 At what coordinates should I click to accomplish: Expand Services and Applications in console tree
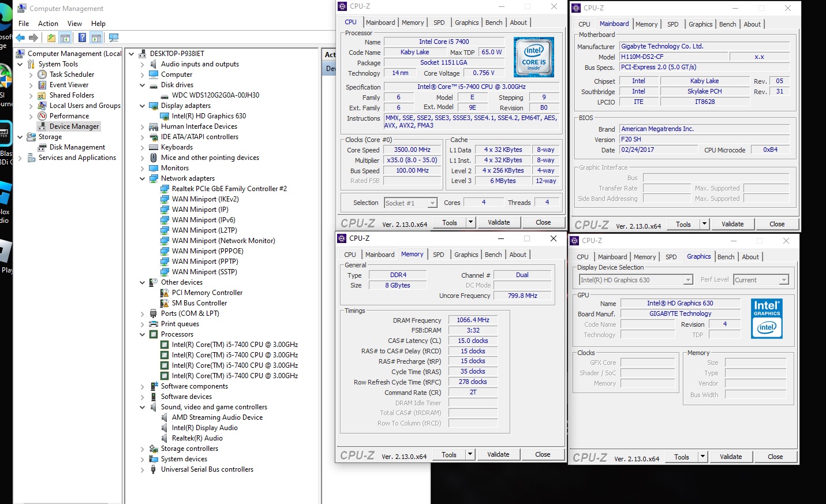[x=20, y=158]
